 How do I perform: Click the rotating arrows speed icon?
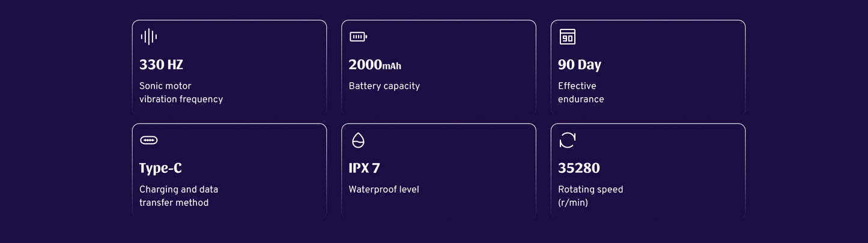tap(567, 140)
